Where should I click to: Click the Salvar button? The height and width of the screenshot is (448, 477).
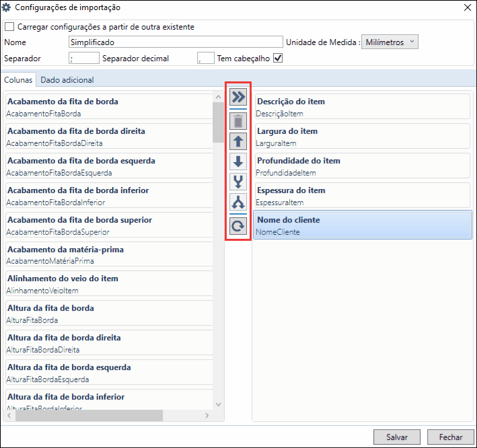pyautogui.click(x=397, y=437)
